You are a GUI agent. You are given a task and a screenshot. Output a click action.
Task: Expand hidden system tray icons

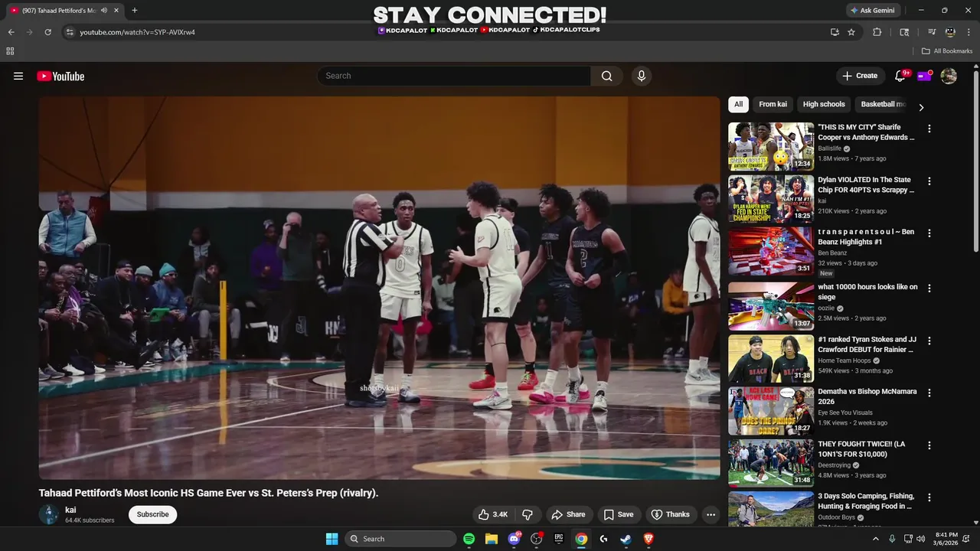point(876,539)
